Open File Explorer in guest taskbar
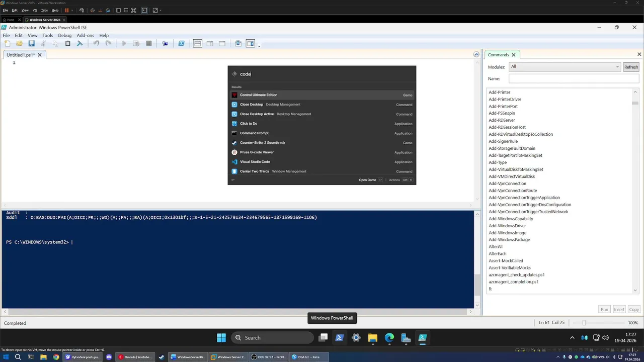The height and width of the screenshot is (362, 644). point(372,338)
